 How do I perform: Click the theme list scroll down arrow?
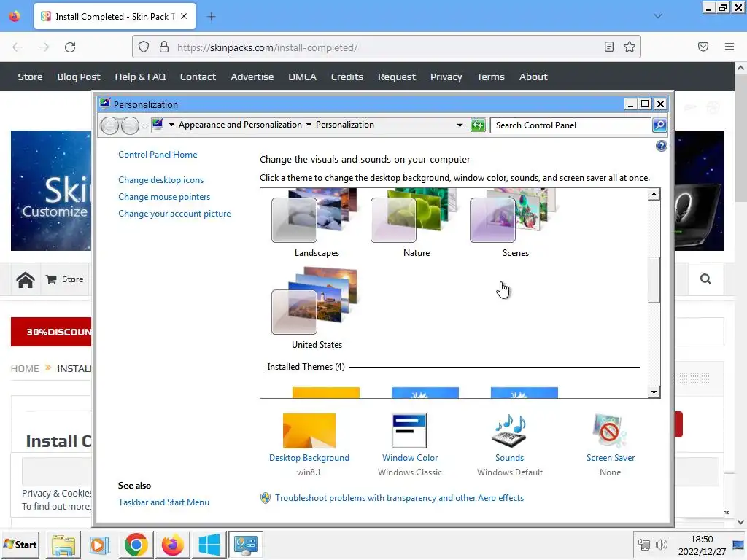654,392
